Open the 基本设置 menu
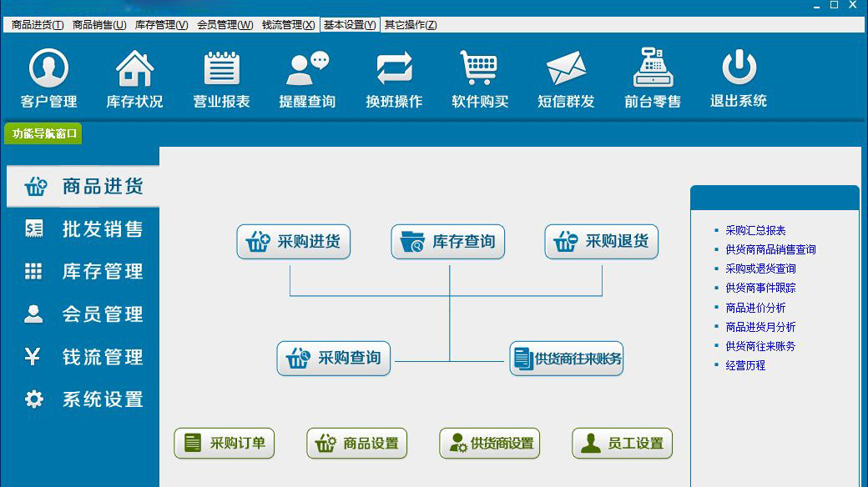This screenshot has width=868, height=487. 348,24
